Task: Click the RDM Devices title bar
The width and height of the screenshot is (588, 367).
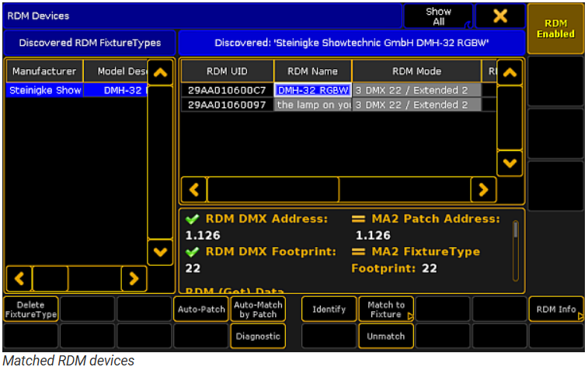Action: point(203,16)
